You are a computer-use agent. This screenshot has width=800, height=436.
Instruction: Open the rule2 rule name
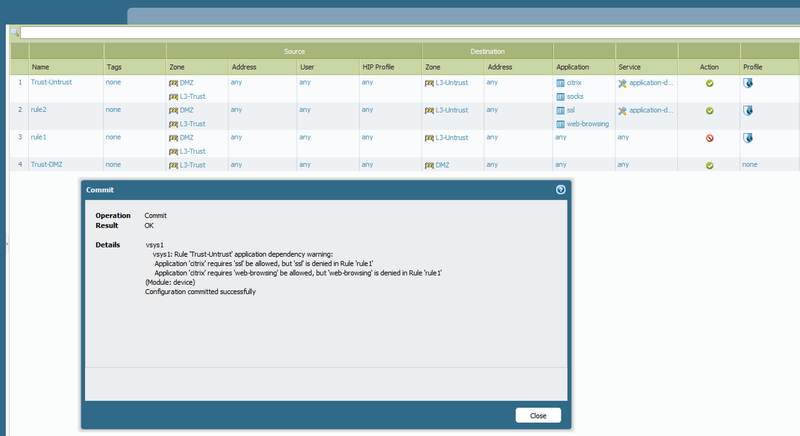(38, 110)
